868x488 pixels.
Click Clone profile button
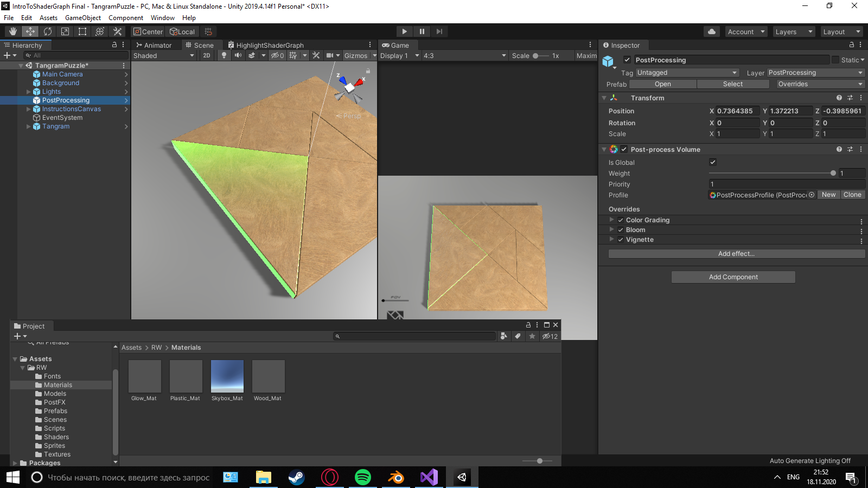(852, 195)
